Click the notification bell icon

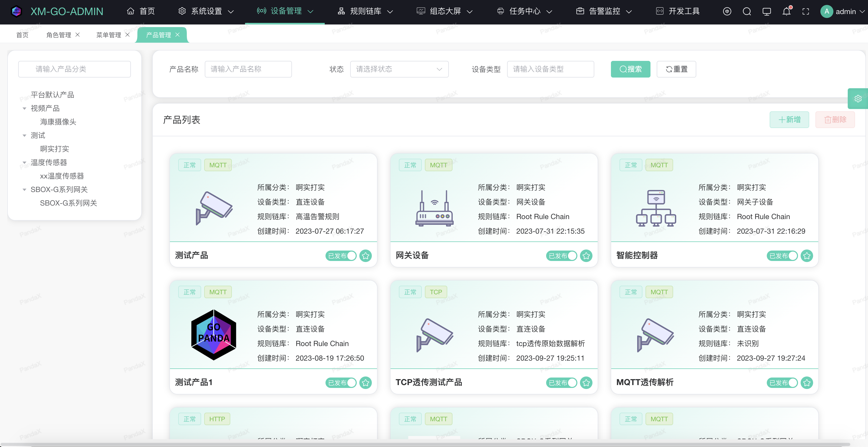pos(786,11)
